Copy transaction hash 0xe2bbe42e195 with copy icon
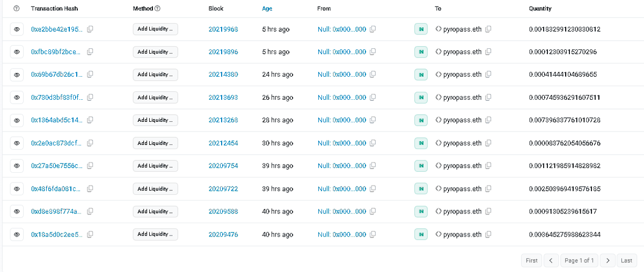Image resolution: width=644 pixels, height=272 pixels. [90, 30]
